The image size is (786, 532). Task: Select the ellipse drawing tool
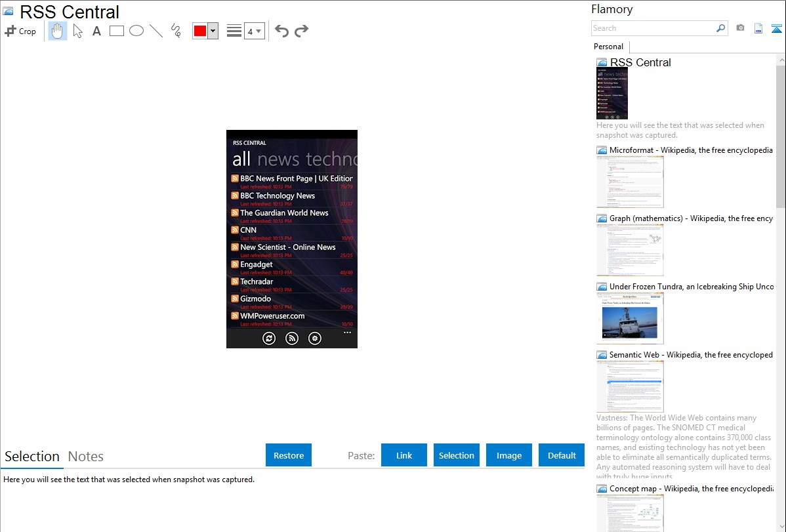(136, 31)
